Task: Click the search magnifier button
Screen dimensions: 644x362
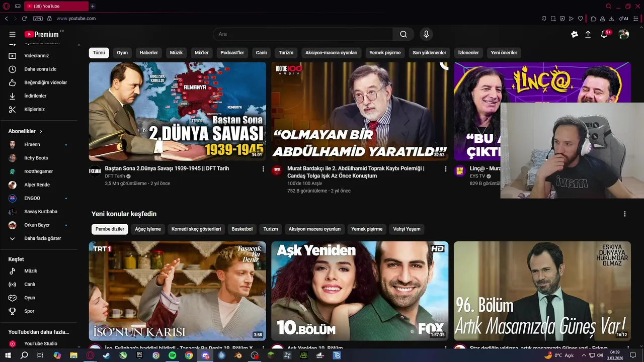Action: pos(404,34)
